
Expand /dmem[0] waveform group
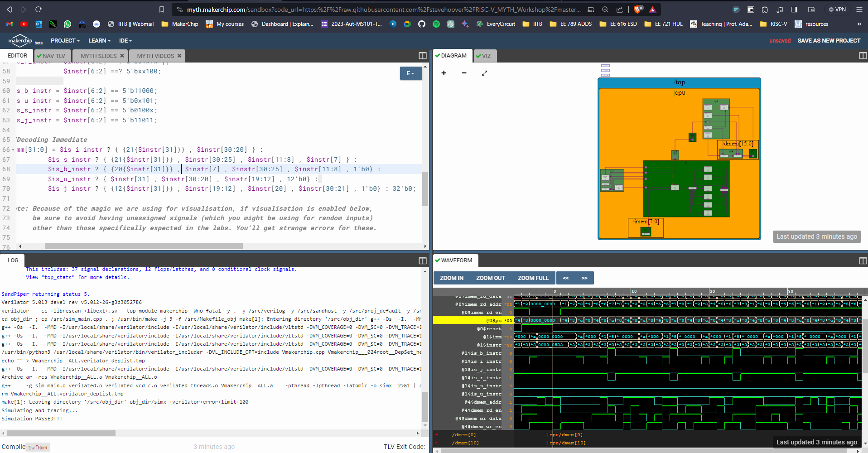coord(437,435)
